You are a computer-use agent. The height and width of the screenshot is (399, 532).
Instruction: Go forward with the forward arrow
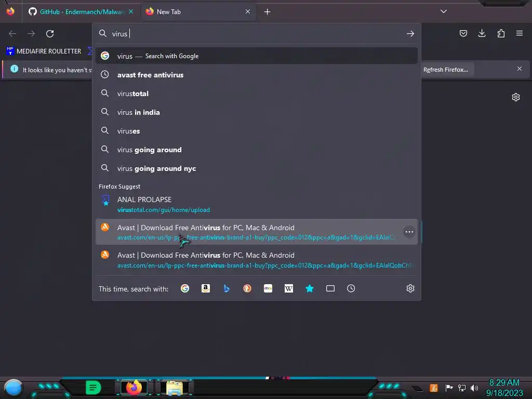click(x=31, y=34)
